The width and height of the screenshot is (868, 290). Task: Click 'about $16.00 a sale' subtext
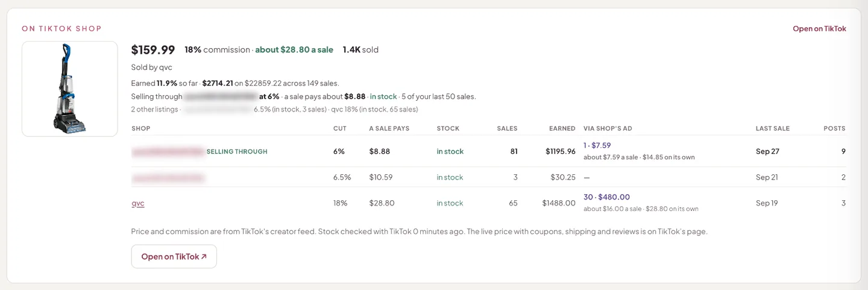(x=612, y=209)
